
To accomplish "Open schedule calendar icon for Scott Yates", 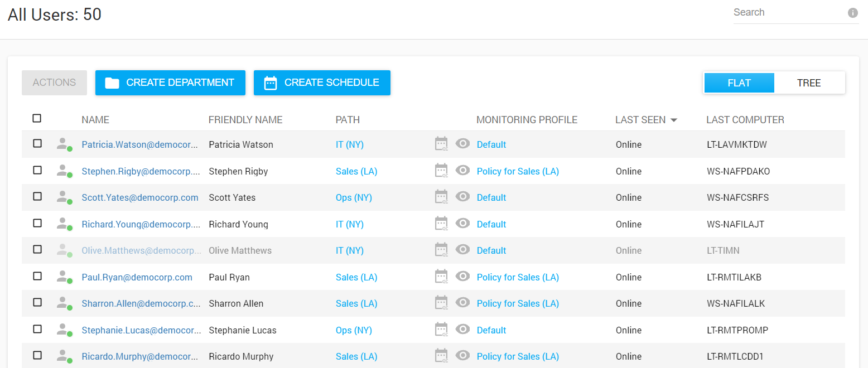I will coord(441,197).
